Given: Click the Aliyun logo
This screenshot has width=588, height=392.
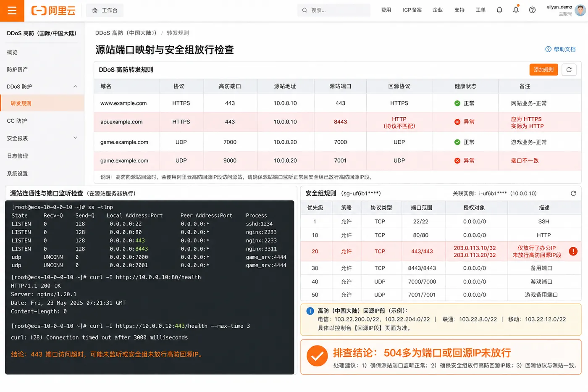Looking at the screenshot, I should (x=53, y=11).
